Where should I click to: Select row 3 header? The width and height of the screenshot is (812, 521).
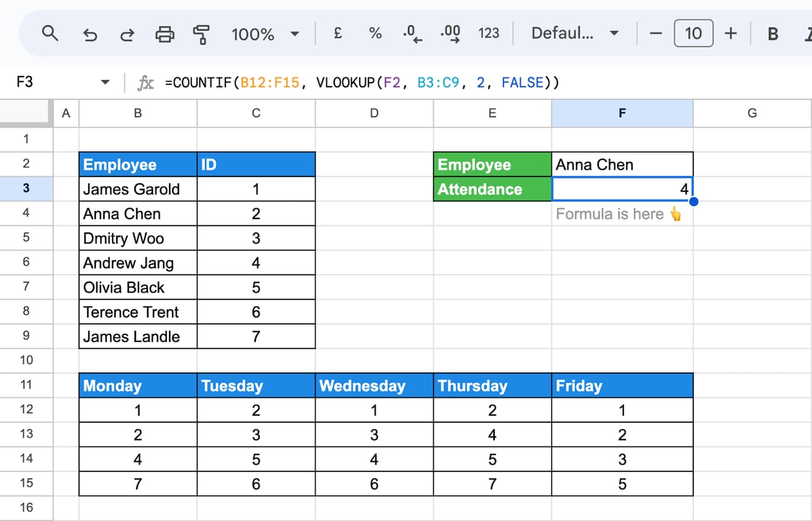click(26, 189)
